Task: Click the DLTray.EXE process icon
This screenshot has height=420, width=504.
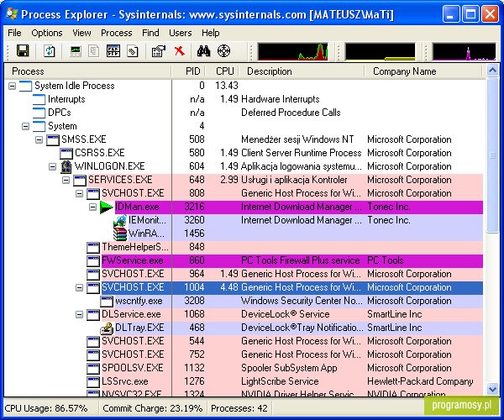Action: [x=107, y=328]
